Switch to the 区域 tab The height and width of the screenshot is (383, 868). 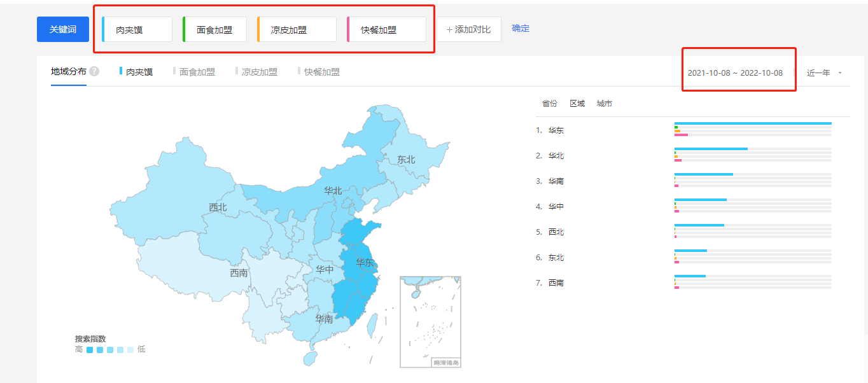(x=577, y=104)
